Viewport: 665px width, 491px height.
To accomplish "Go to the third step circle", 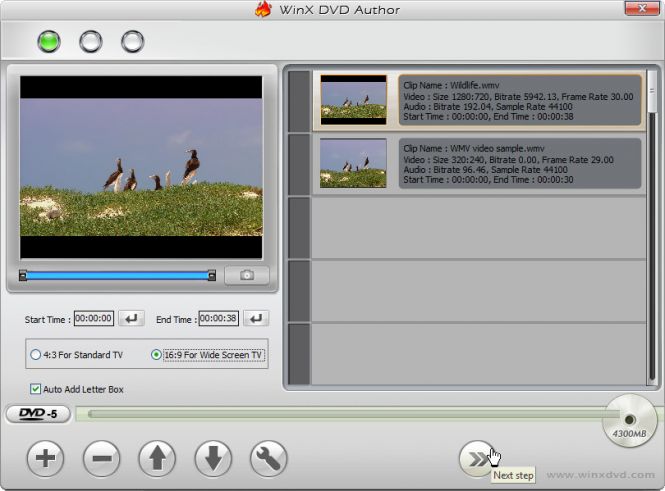I will [x=132, y=42].
